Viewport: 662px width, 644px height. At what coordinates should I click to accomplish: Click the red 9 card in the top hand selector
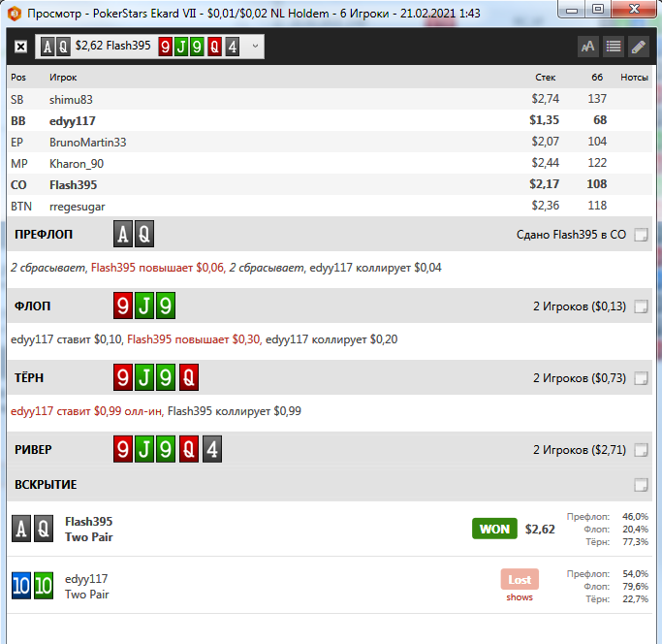tap(166, 47)
